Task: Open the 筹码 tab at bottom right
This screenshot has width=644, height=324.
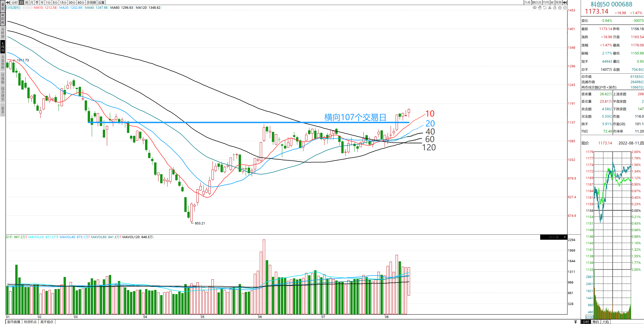Action: click(x=596, y=322)
